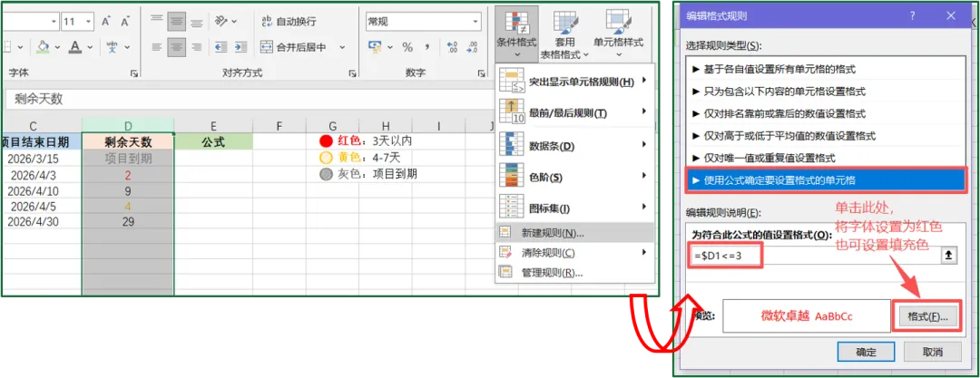
Task: Open the font color dropdown arrow
Action: 92,47
